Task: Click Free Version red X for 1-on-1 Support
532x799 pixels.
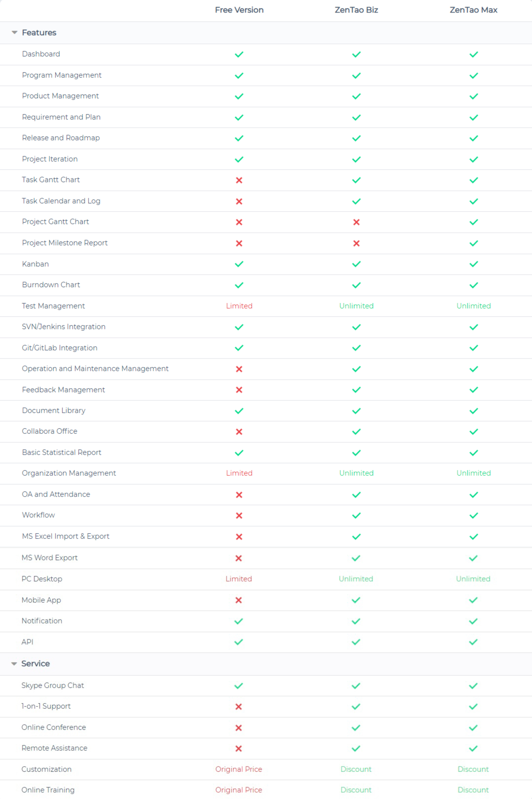Action: tap(239, 706)
